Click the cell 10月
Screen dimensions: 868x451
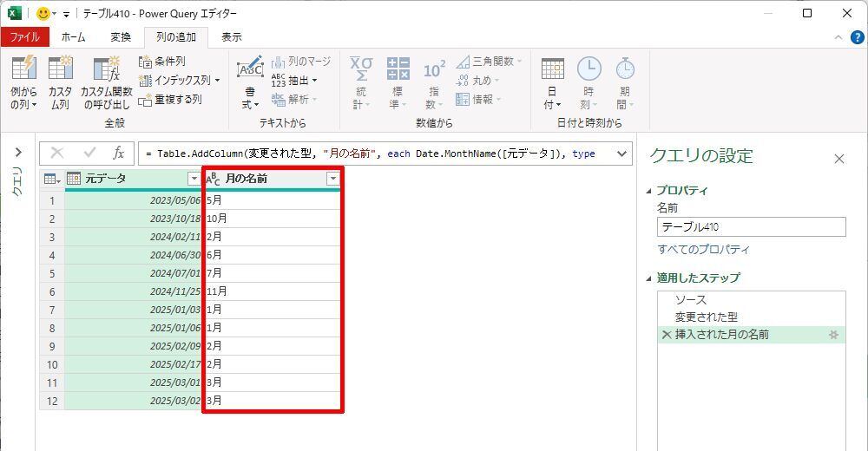[272, 219]
